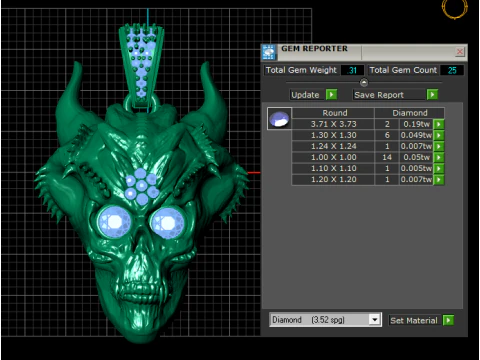Select the 1.24 X 1.24 size cell
Screen dimensions: 480x360
[333, 146]
